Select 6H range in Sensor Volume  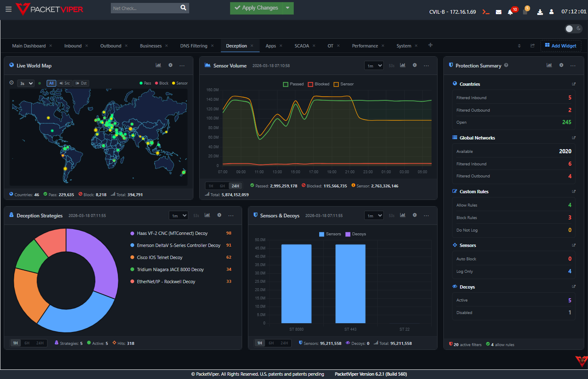click(223, 186)
